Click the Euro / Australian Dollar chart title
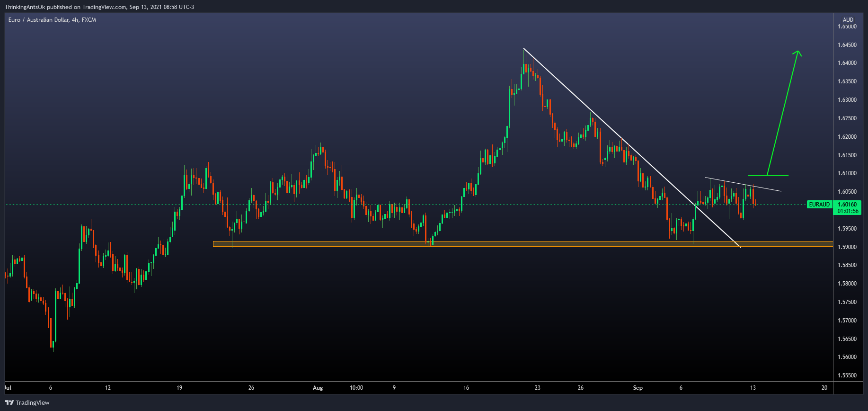This screenshot has height=411, width=868. pos(52,20)
